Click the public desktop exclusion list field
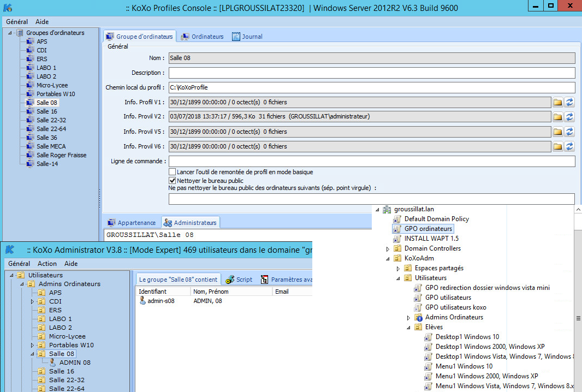Screen dimensions: 582x392 point(372,199)
